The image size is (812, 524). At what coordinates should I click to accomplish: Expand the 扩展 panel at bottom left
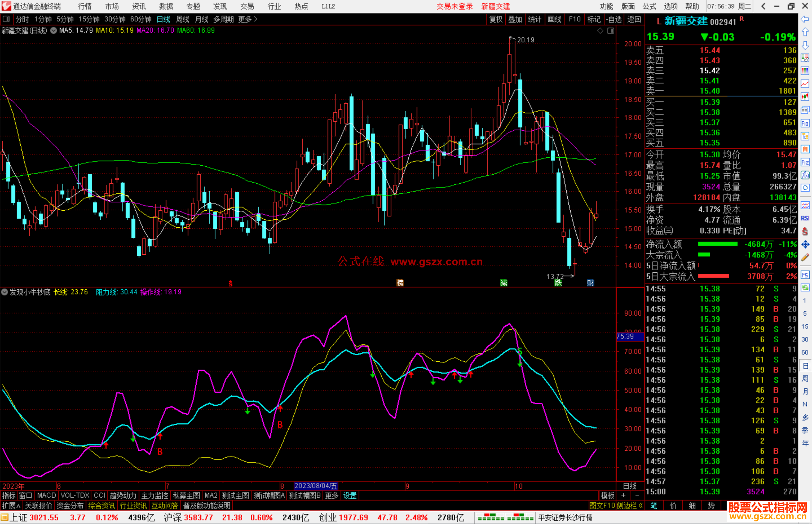(11, 506)
